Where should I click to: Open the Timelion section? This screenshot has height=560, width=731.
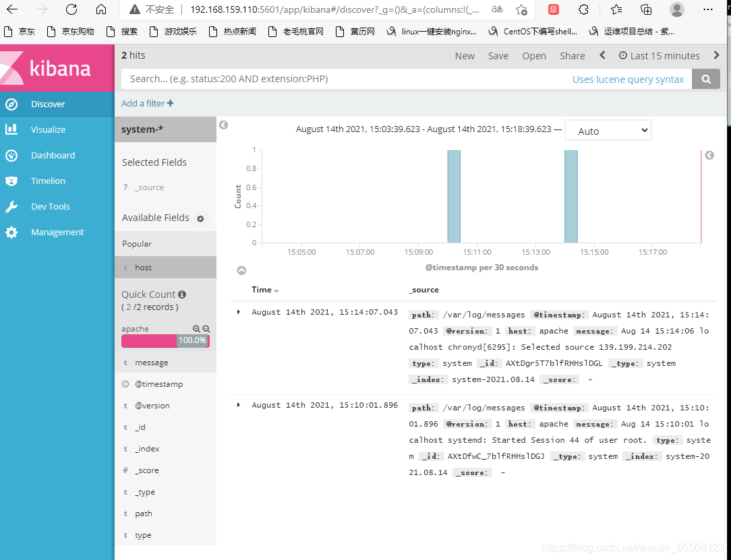coord(57,181)
